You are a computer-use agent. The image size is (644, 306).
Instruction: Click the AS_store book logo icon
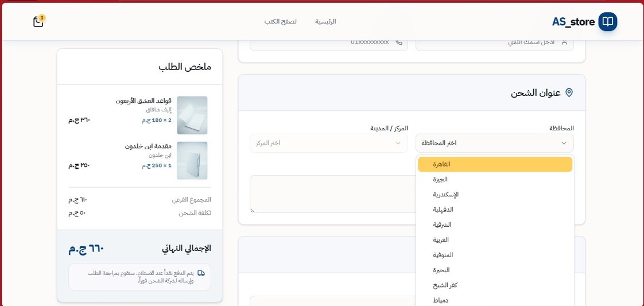pos(607,21)
